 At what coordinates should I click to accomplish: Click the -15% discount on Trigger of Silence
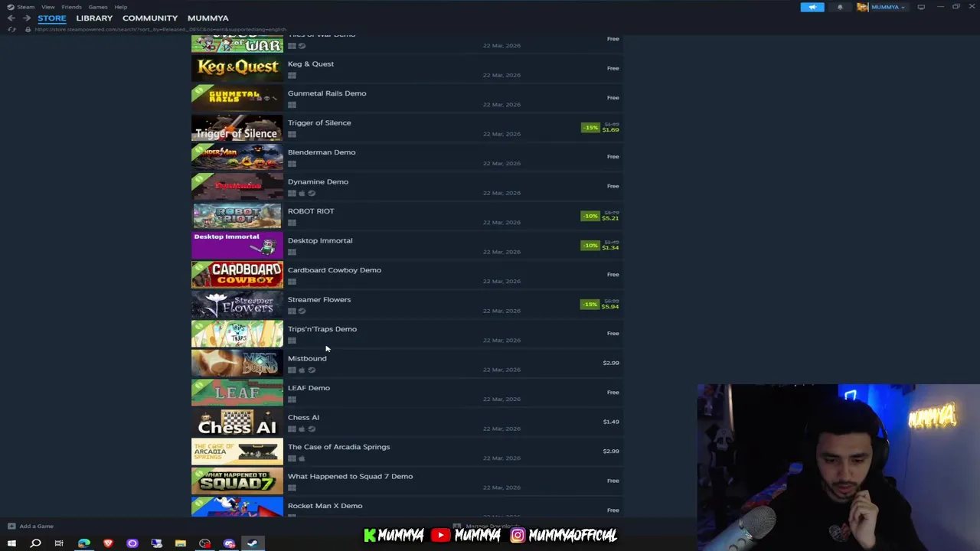(590, 128)
